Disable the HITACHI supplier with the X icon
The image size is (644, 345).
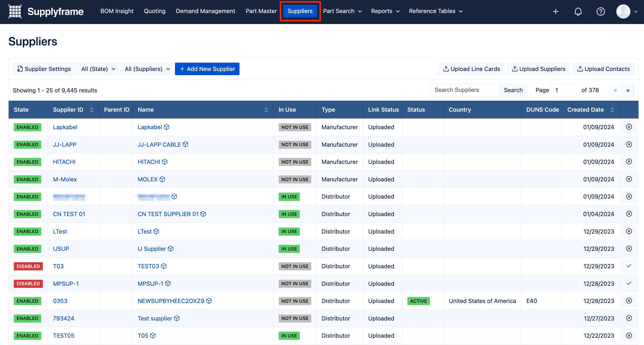[629, 162]
